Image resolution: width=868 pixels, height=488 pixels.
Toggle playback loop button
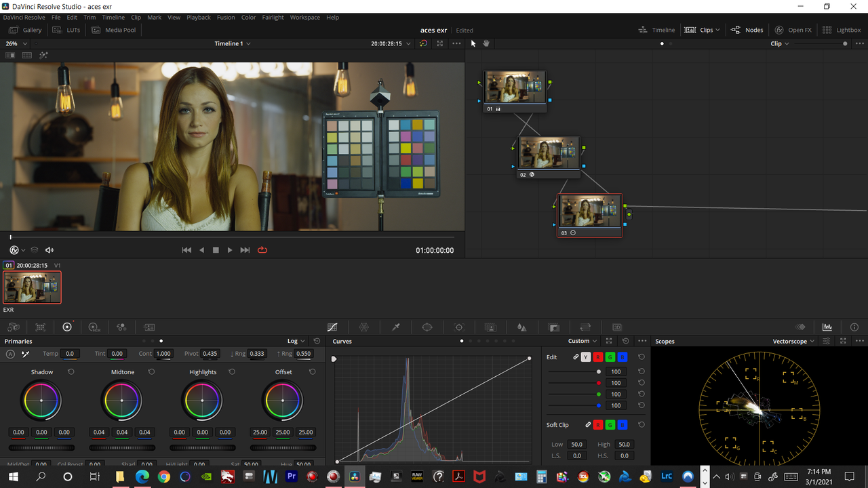pos(262,250)
